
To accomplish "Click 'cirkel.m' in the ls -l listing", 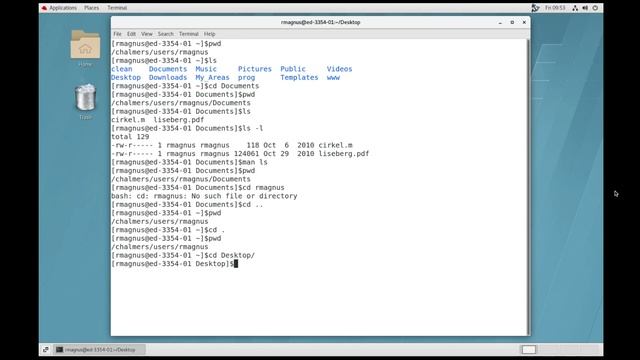I will click(x=335, y=145).
